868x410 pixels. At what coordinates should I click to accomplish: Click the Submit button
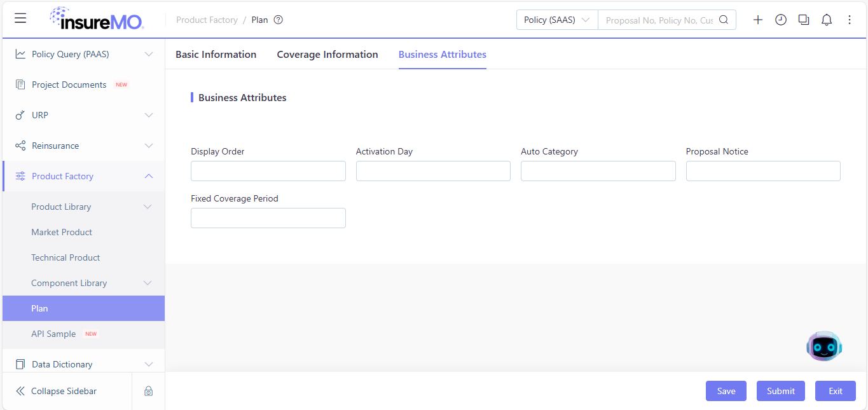coord(781,391)
